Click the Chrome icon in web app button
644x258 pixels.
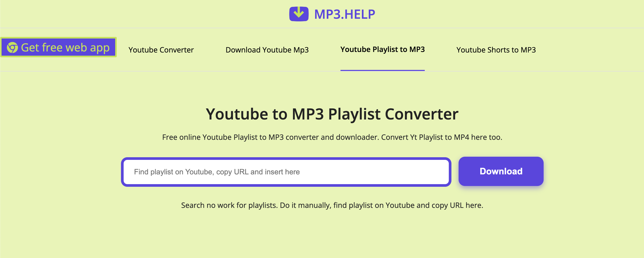12,47
